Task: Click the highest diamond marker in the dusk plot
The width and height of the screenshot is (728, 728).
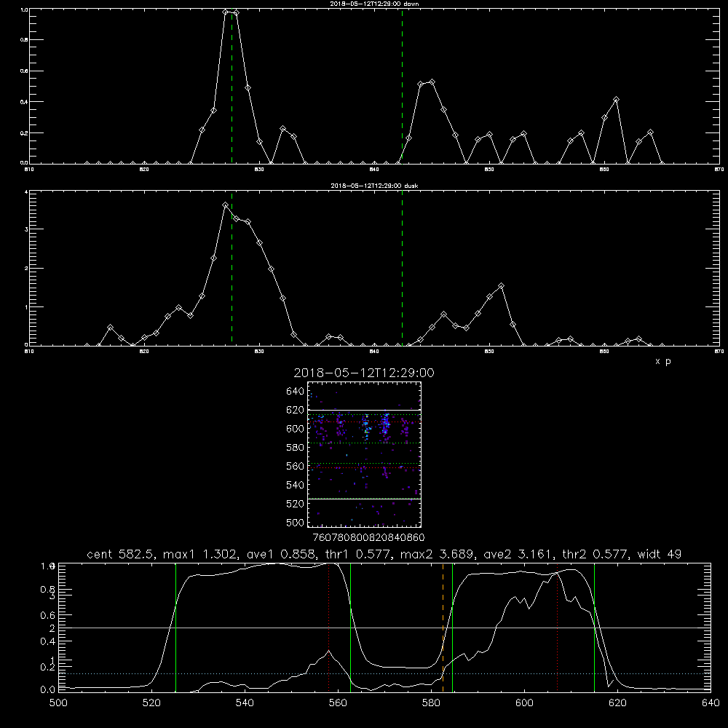Action: click(x=225, y=205)
